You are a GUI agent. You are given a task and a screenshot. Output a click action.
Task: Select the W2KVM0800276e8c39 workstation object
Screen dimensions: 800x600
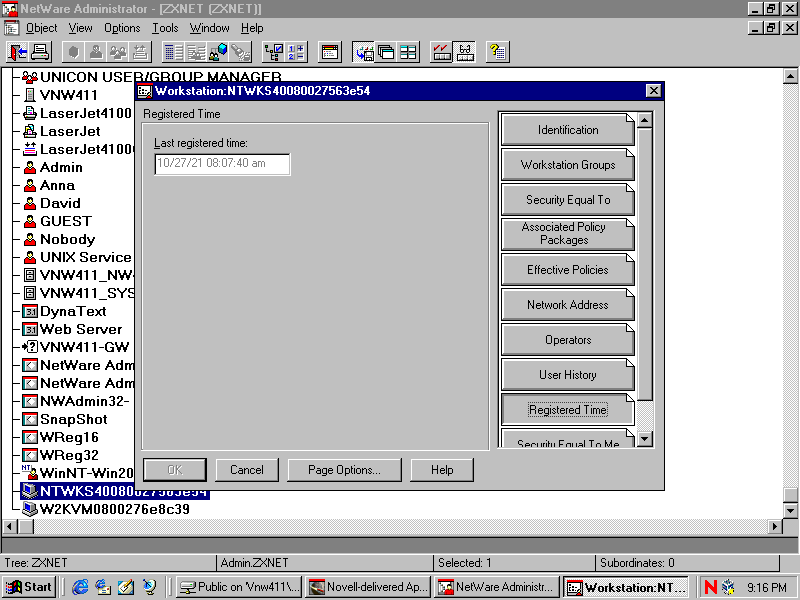tap(106, 509)
